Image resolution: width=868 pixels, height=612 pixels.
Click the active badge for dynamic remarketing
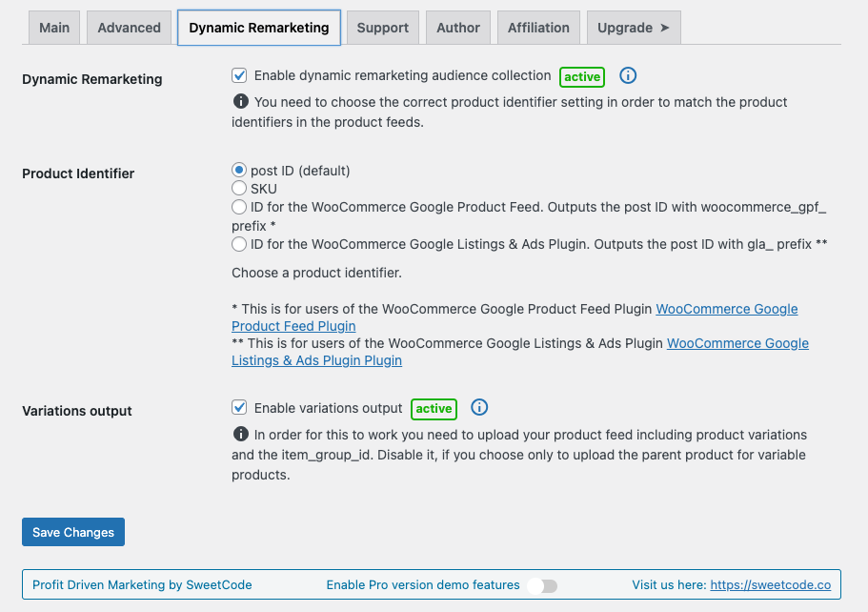[581, 76]
